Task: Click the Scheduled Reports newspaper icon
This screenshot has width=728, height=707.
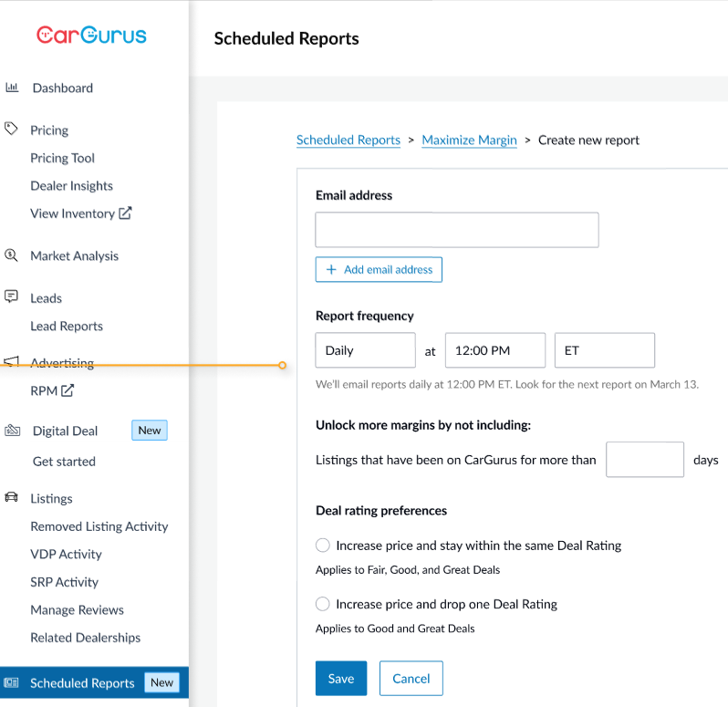Action: 11,682
